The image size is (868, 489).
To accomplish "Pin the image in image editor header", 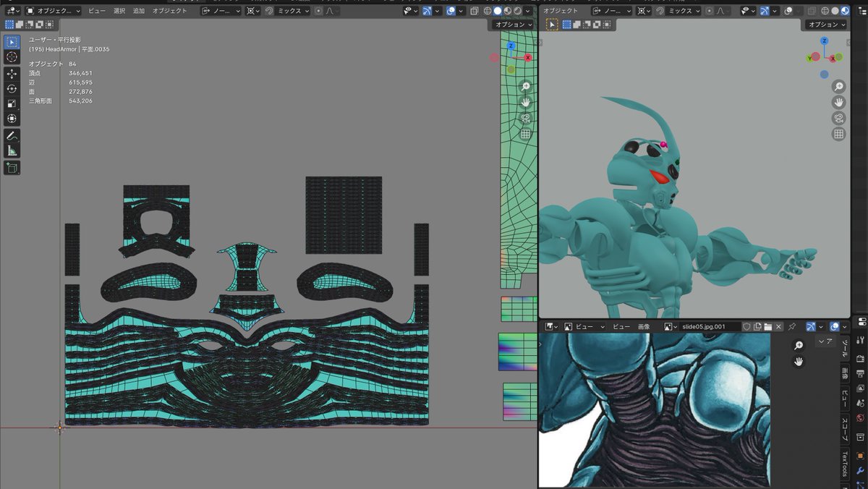I will click(792, 327).
